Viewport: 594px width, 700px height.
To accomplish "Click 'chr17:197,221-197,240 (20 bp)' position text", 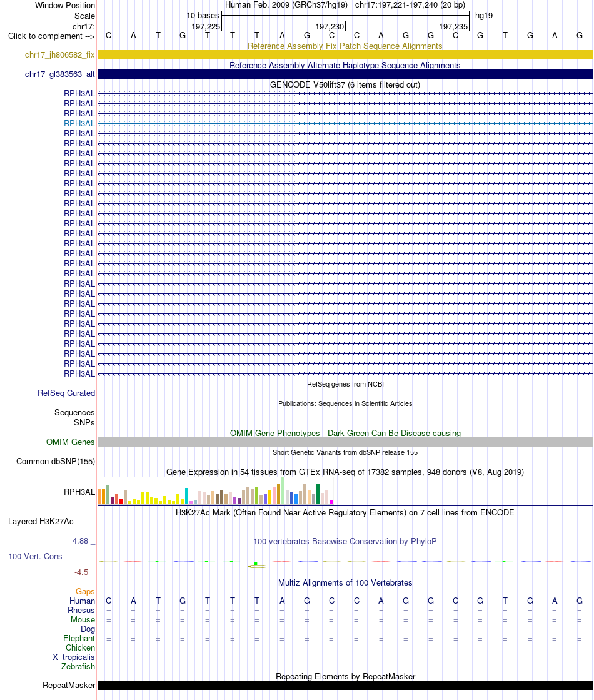I will point(410,5).
